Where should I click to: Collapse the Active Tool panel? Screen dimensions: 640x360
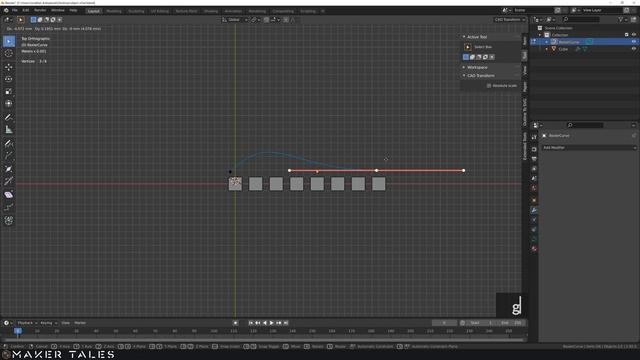pyautogui.click(x=464, y=37)
